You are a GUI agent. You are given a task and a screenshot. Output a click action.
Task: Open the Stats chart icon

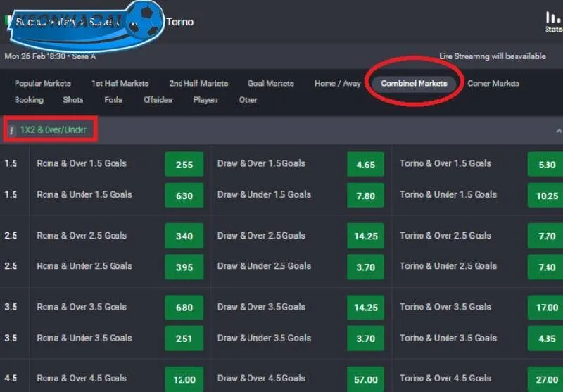553,19
